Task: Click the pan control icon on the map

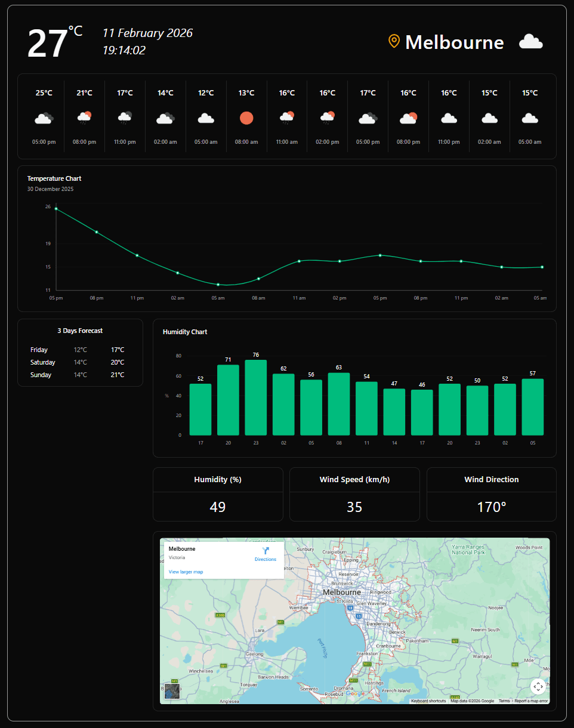Action: [538, 686]
